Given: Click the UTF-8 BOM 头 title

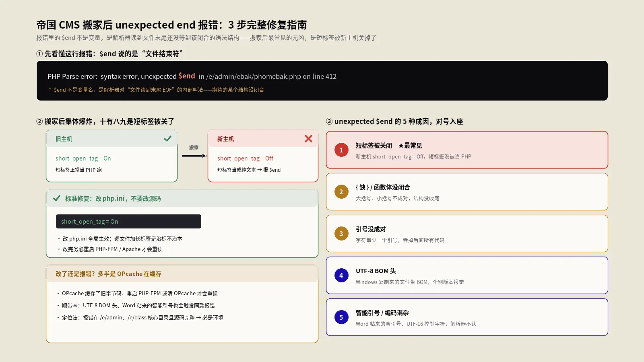Looking at the screenshot, I should [376, 271].
